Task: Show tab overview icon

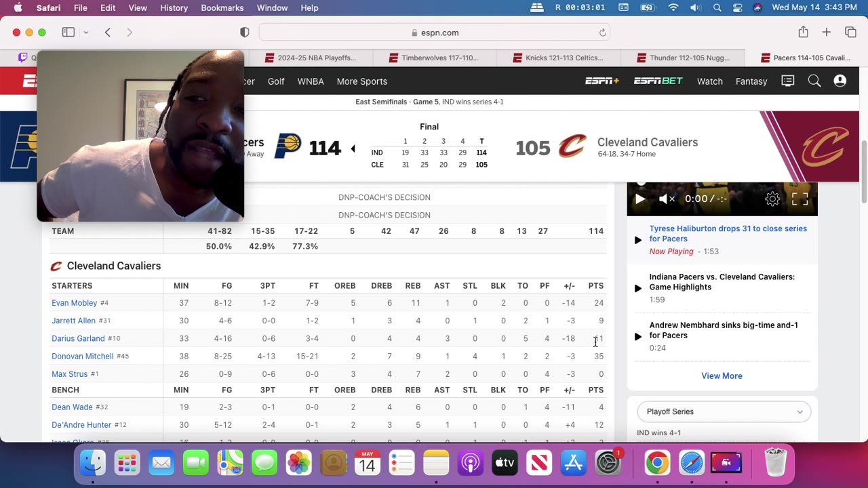Action: coord(850,32)
